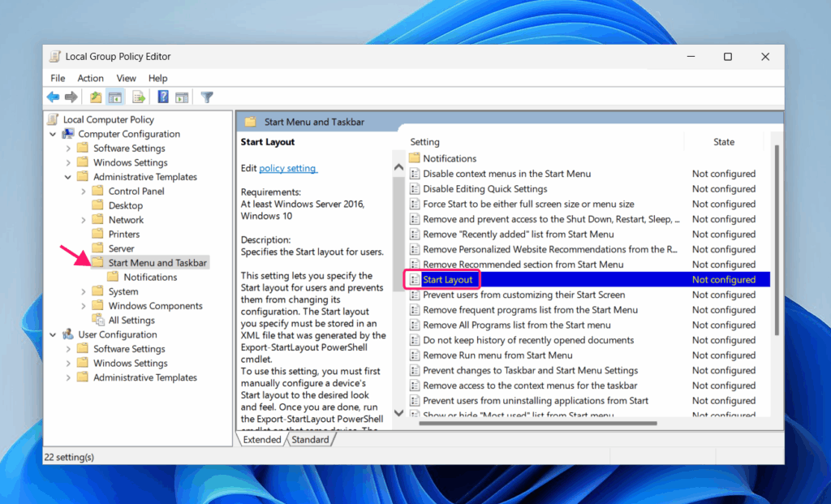Click policy icon beside Remove Run menu from Start Menu
The height and width of the screenshot is (504, 831).
(x=415, y=355)
